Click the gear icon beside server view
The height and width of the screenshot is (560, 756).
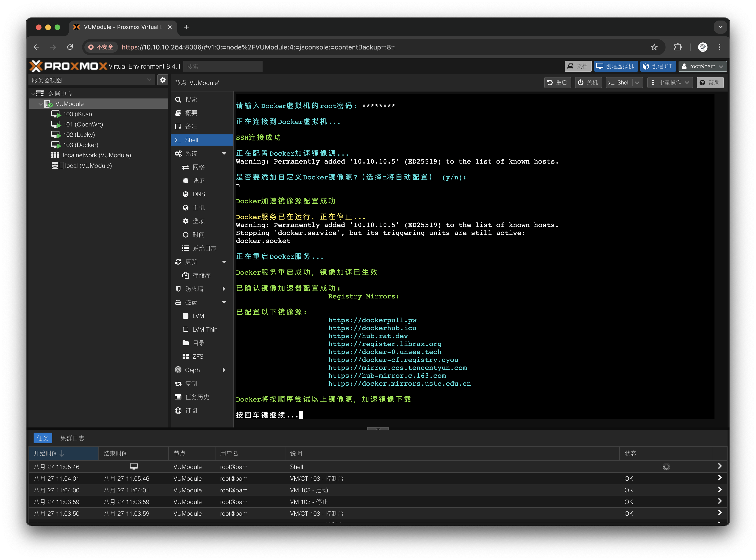coord(163,80)
